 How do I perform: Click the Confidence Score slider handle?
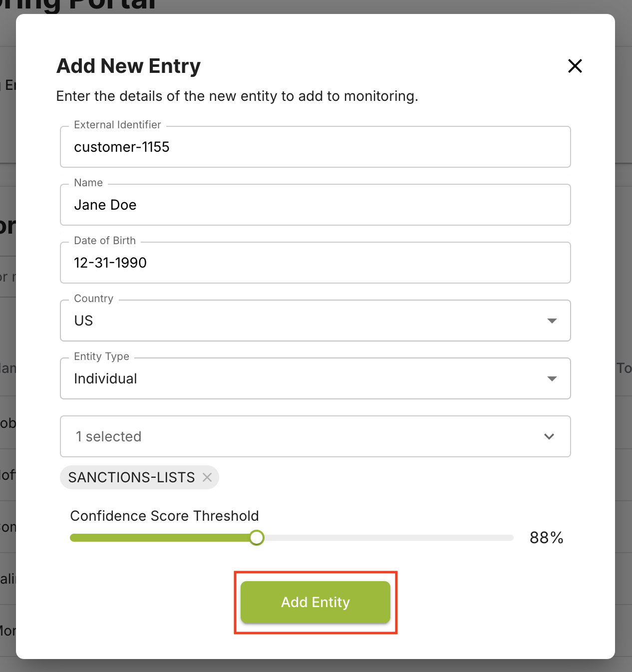click(257, 538)
